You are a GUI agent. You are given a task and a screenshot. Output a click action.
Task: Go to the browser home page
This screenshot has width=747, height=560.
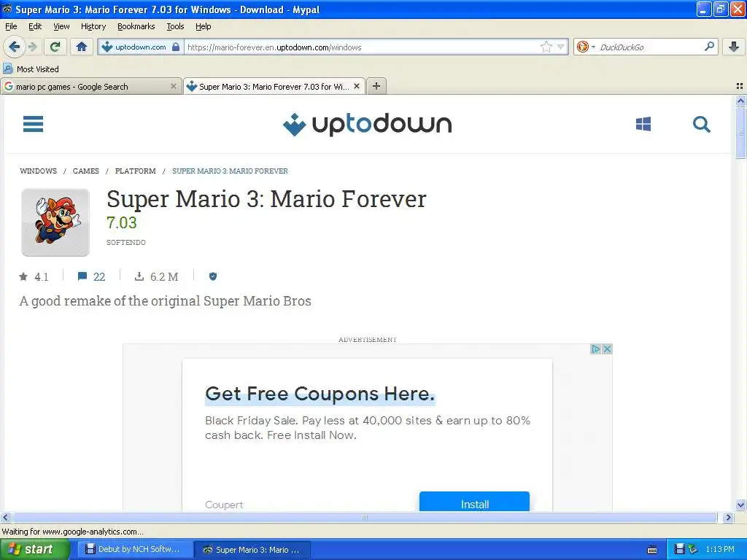[x=82, y=47]
